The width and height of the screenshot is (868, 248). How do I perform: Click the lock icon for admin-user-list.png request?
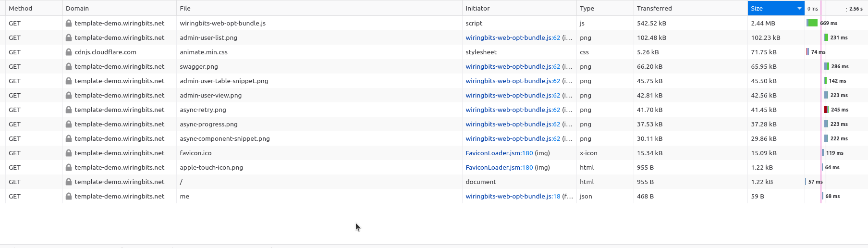click(69, 37)
